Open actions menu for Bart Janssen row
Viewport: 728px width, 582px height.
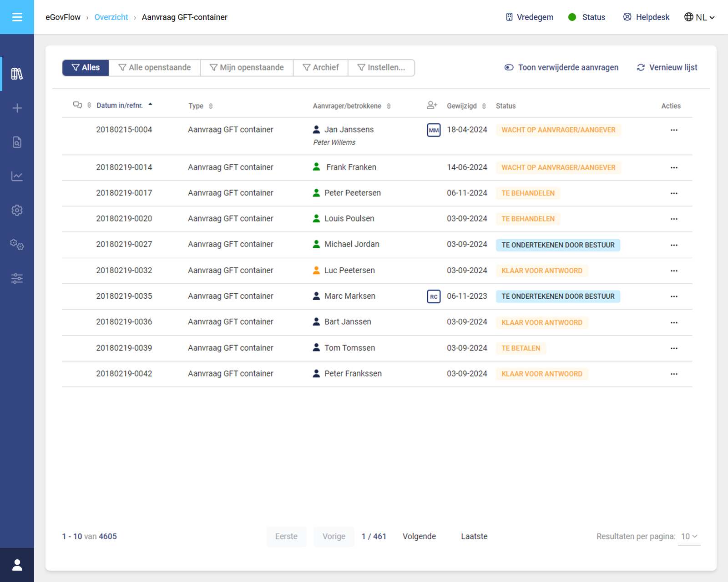(674, 323)
